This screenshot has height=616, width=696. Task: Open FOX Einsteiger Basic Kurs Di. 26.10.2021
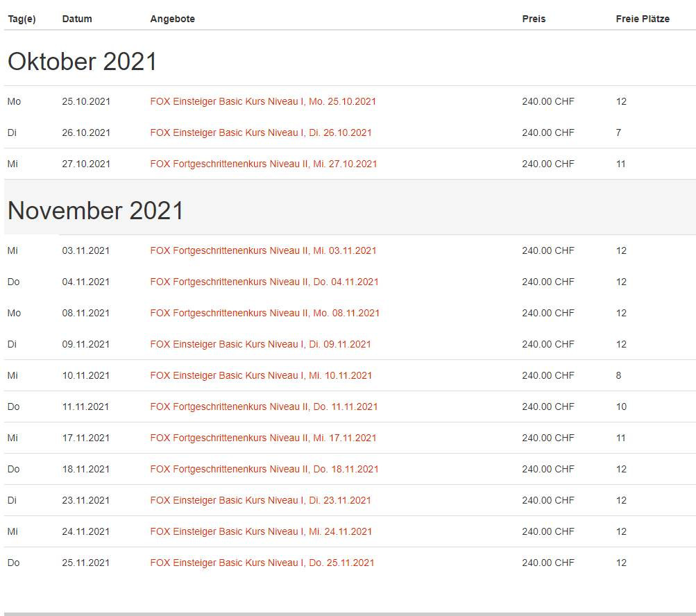pos(261,132)
